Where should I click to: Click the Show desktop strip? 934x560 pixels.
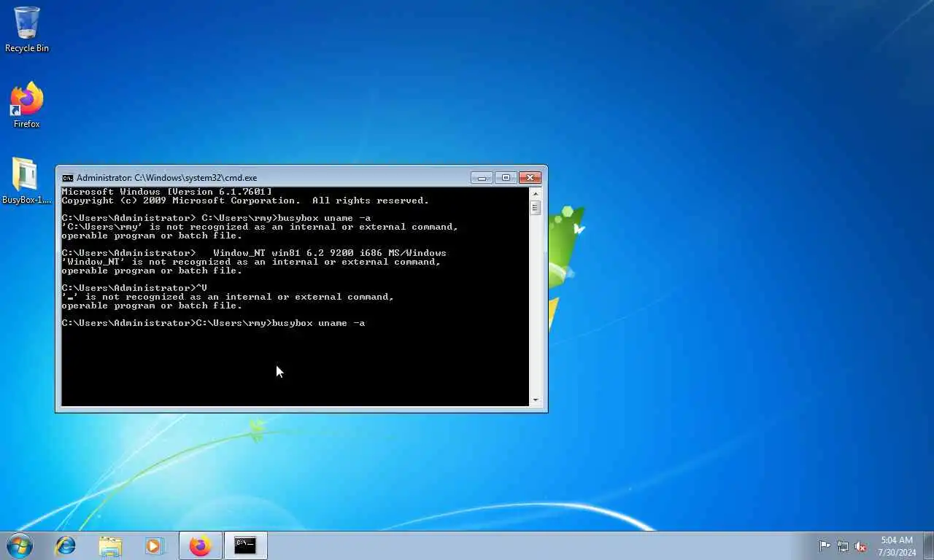click(928, 546)
